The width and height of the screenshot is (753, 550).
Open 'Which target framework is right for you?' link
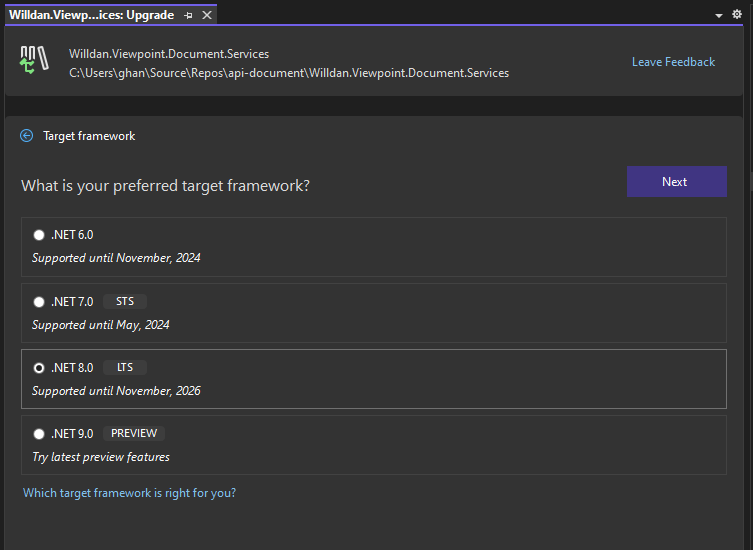[x=129, y=493]
